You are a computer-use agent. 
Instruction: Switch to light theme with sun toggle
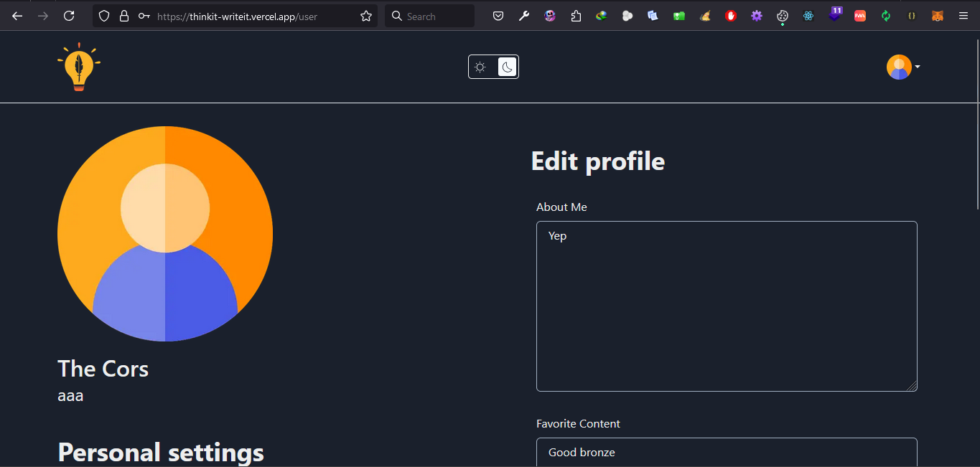pos(480,67)
